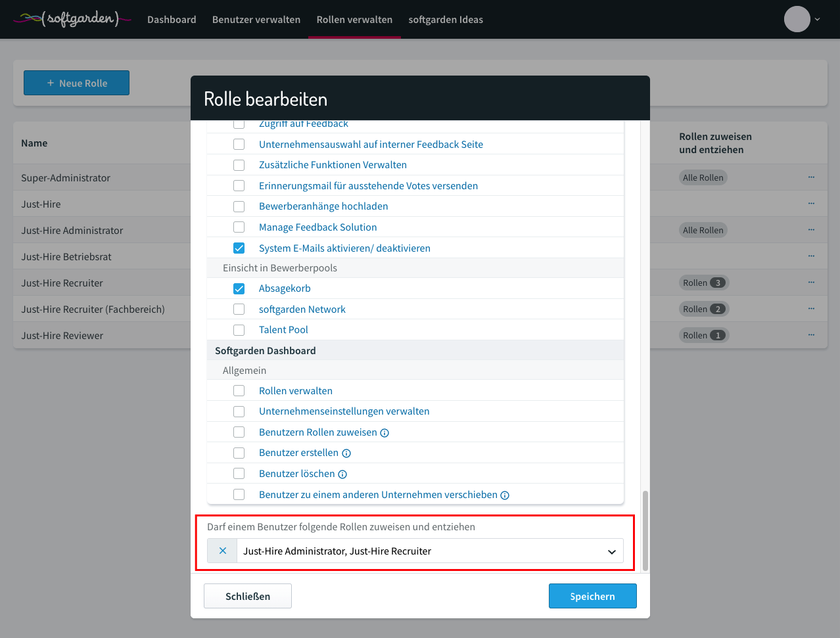Select the Just-Hire Recruiter (Fachbereich) role name

click(93, 309)
